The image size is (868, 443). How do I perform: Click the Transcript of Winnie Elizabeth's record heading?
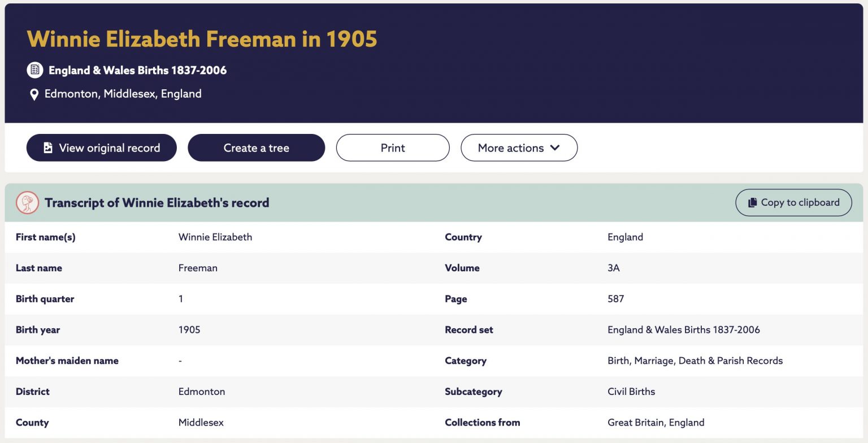(157, 203)
